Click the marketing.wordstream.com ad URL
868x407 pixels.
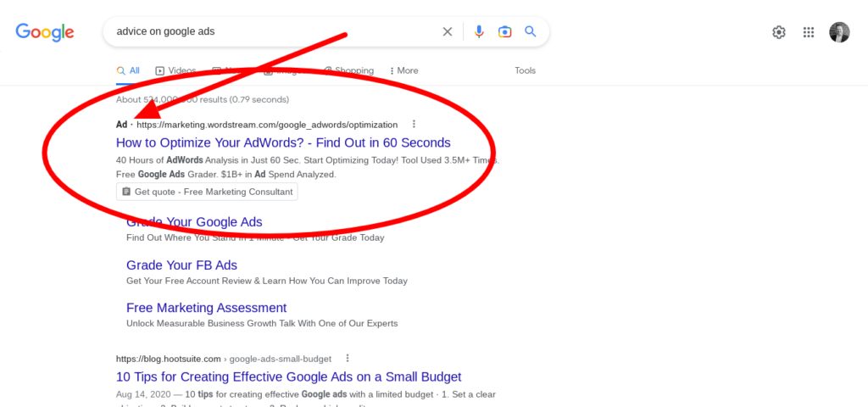click(267, 125)
